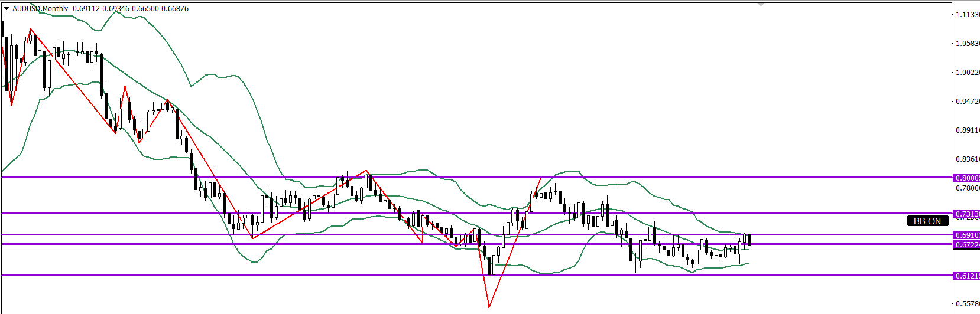Click the 0.8361 tick on price axis
This screenshot has height=314, width=980.
point(967,159)
